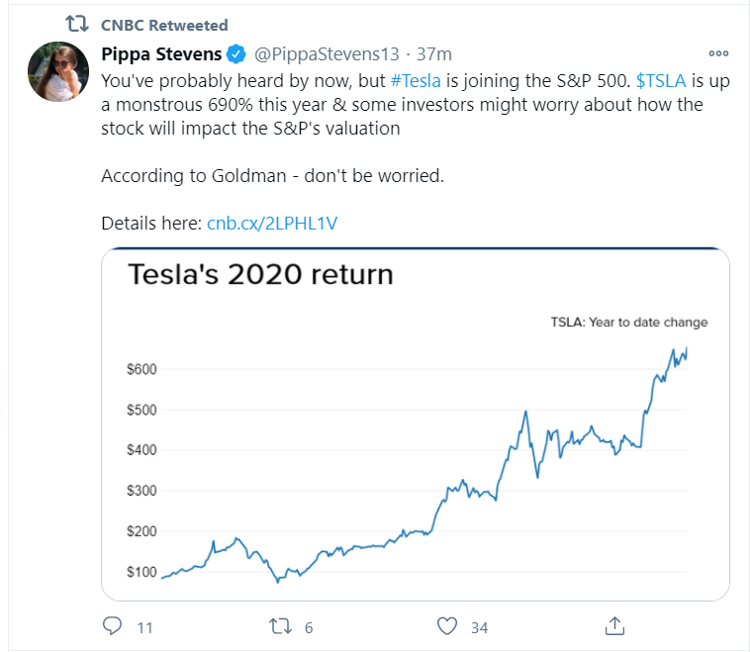Open the three-dot more options menu
The width and height of the screenshot is (750, 652).
718,54
